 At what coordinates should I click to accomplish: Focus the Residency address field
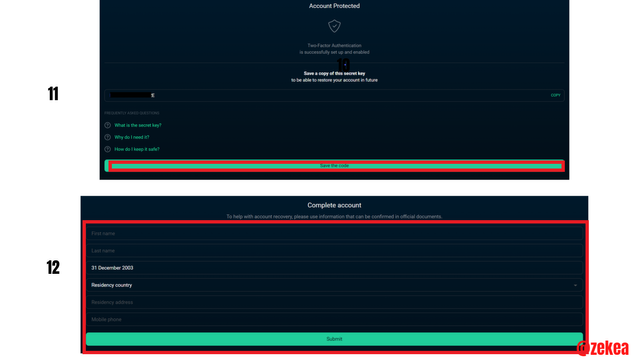334,302
